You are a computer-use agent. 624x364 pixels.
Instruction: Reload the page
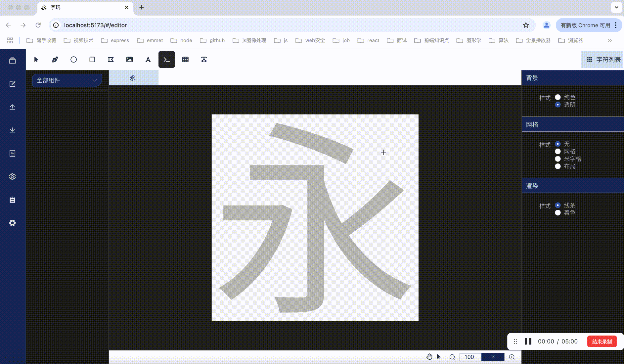pyautogui.click(x=38, y=25)
